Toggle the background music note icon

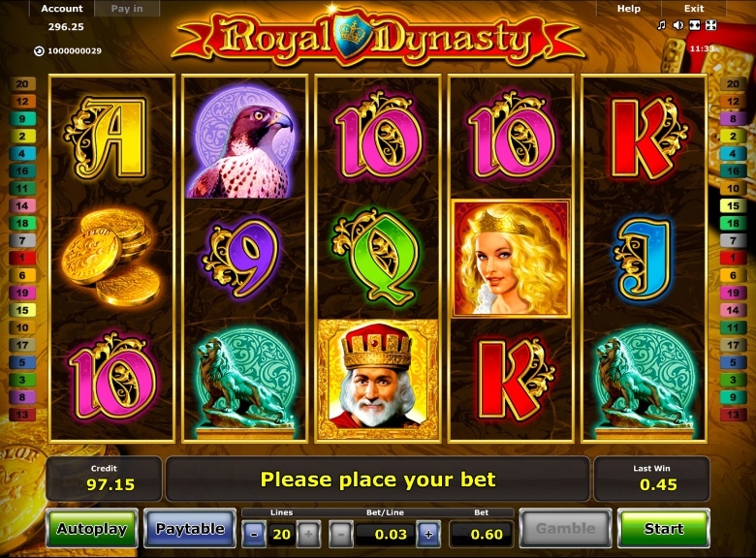coord(661,25)
